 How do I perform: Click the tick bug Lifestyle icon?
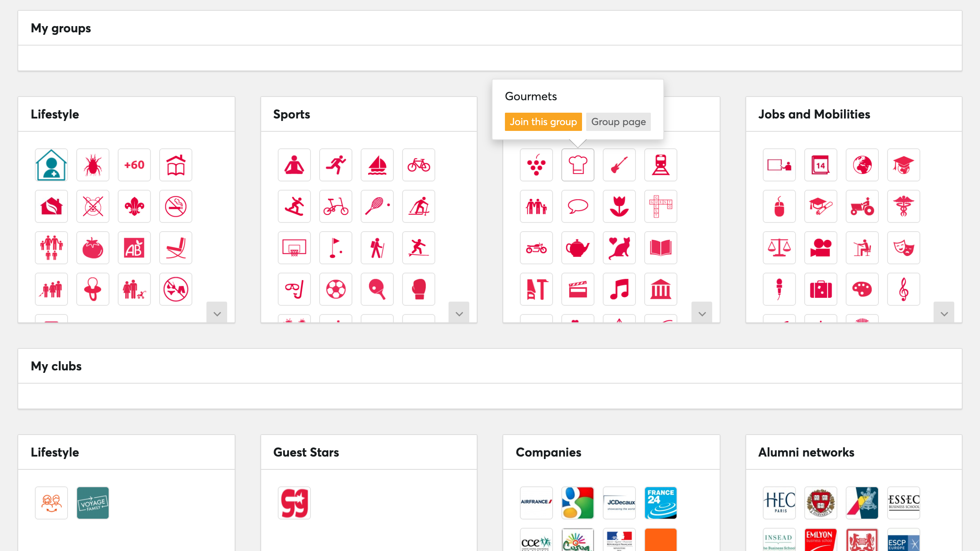(x=93, y=165)
